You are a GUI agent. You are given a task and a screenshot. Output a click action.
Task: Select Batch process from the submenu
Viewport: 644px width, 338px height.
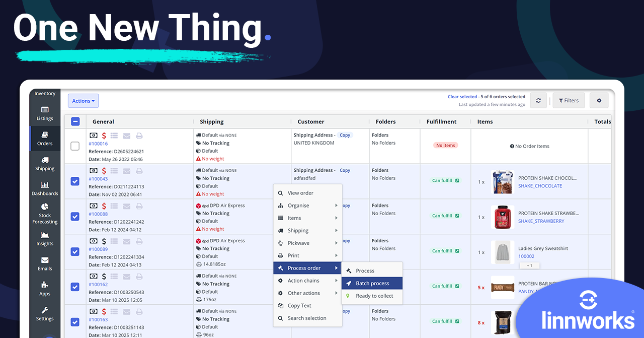point(372,283)
